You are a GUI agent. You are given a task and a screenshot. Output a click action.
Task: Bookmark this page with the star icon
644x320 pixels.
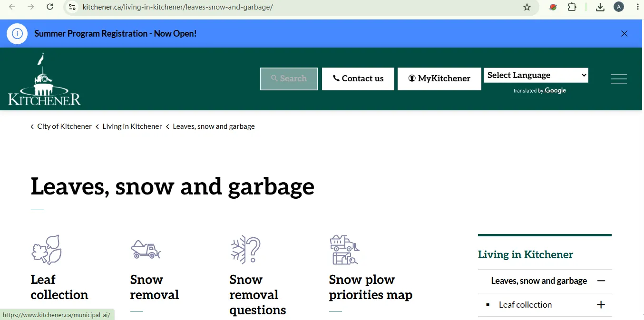click(x=527, y=7)
